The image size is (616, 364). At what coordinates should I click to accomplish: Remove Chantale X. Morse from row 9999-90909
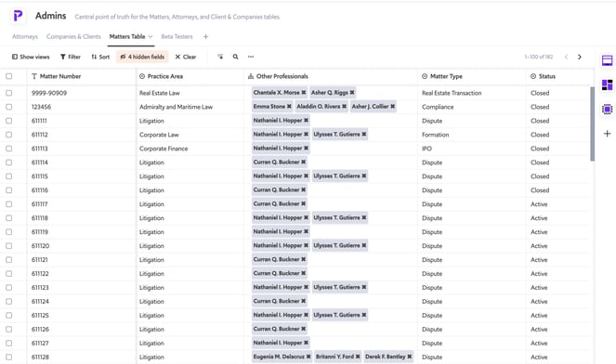(303, 93)
